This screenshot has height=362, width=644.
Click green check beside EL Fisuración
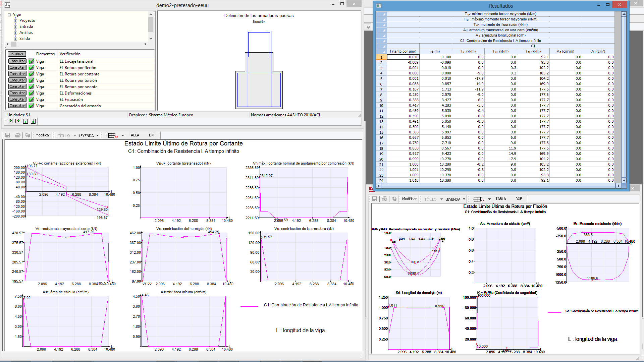[31, 100]
